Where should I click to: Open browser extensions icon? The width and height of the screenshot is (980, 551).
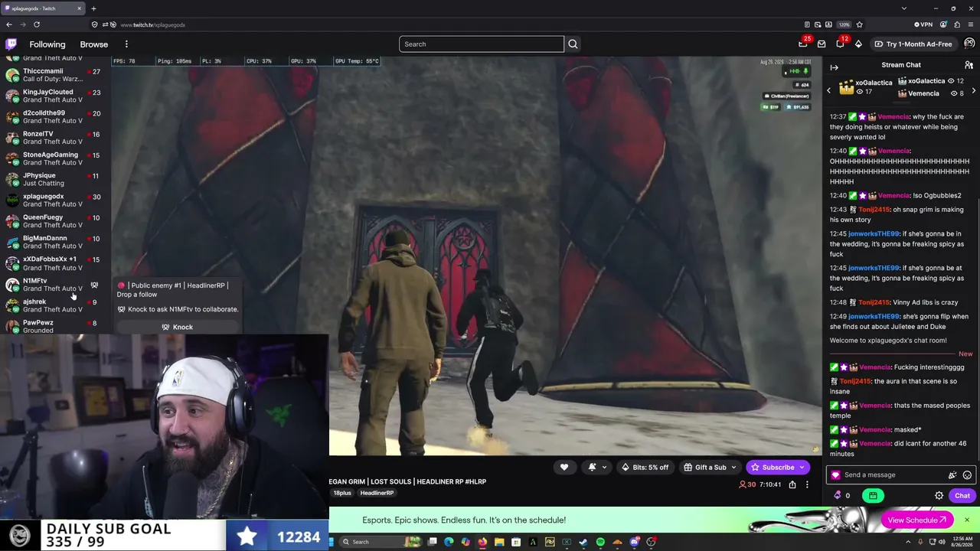[957, 24]
